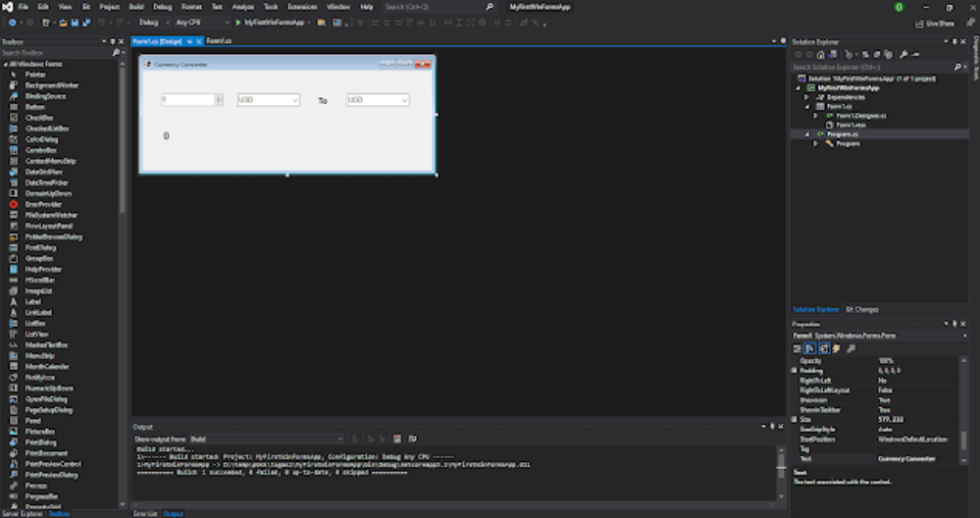The image size is (980, 518).
Task: Select the CheckBox control in Toolbox
Action: click(x=39, y=118)
